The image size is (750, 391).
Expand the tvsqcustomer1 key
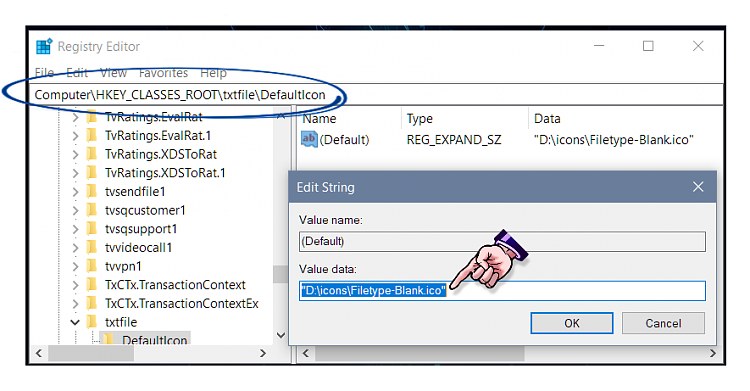[x=76, y=211]
